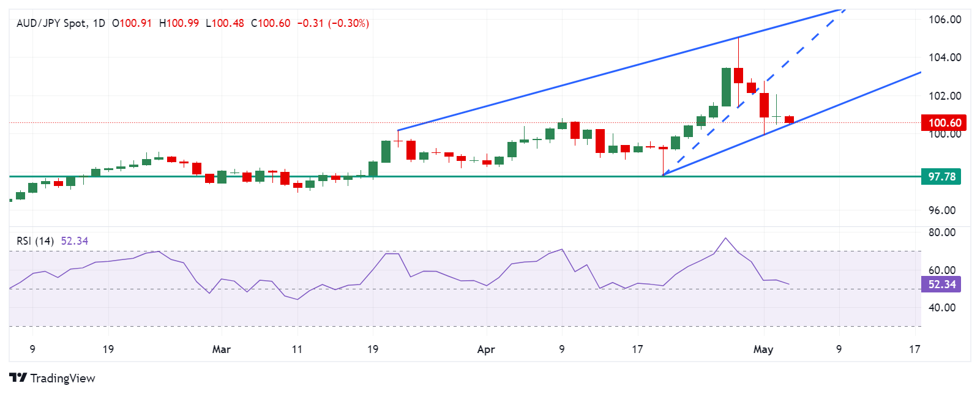This screenshot has width=980, height=394.
Task: Click the RSI 40.00 scale label
Action: click(x=941, y=308)
